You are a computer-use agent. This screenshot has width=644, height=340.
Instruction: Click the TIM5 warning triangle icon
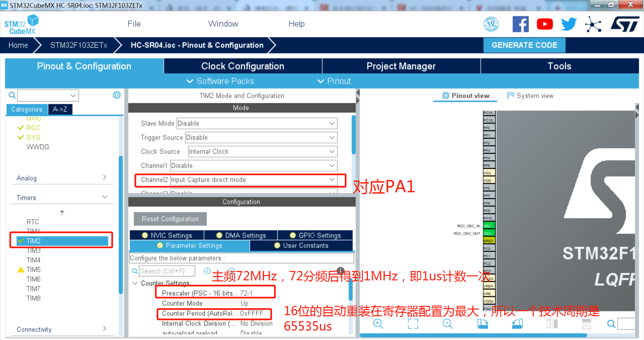pyautogui.click(x=21, y=270)
